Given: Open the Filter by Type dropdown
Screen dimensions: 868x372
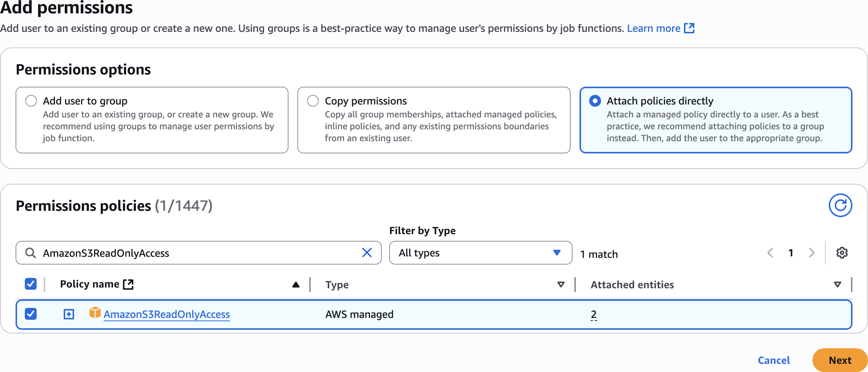Looking at the screenshot, I should click(x=480, y=253).
